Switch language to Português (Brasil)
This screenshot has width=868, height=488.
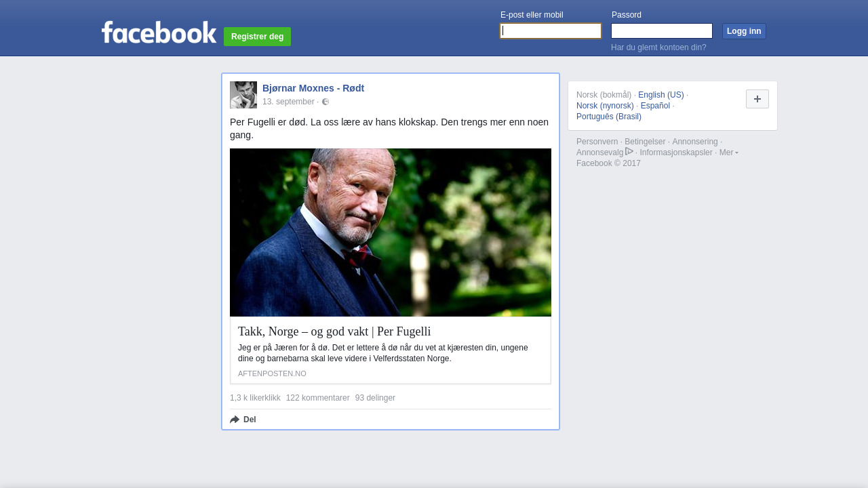[x=609, y=117]
